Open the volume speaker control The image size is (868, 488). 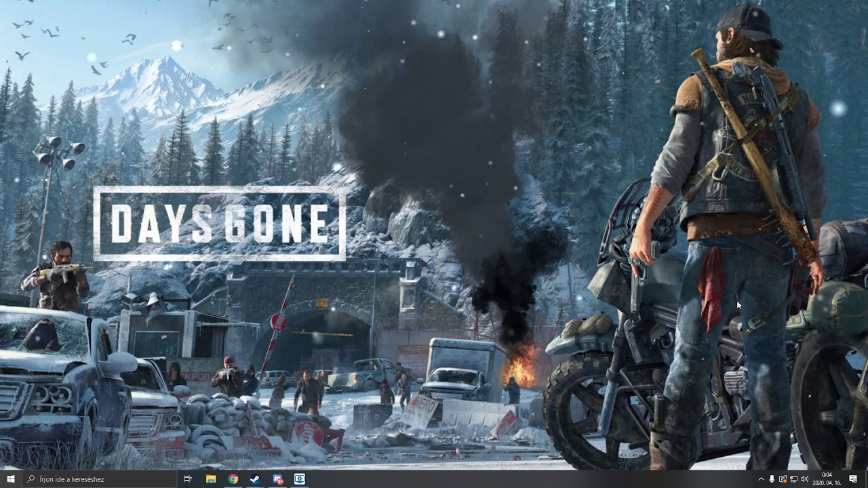(804, 479)
